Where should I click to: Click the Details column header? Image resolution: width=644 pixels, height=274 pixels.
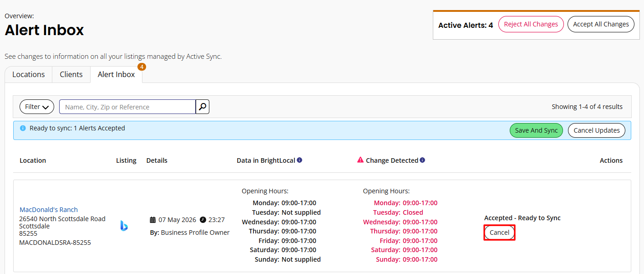point(157,160)
